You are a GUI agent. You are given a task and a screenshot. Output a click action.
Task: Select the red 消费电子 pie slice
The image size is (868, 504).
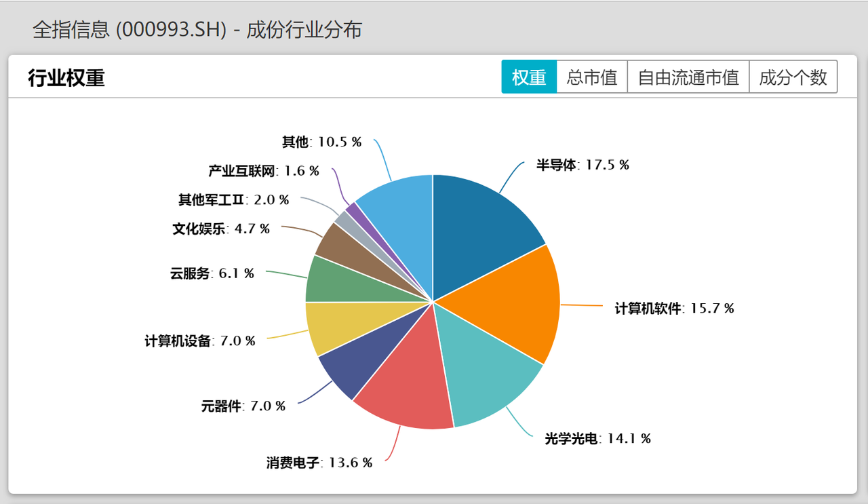pyautogui.click(x=407, y=390)
